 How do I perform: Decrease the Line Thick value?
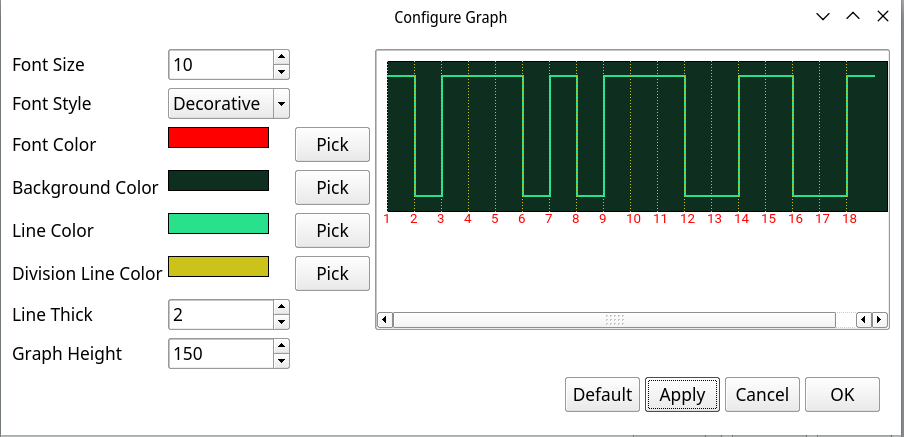click(281, 322)
